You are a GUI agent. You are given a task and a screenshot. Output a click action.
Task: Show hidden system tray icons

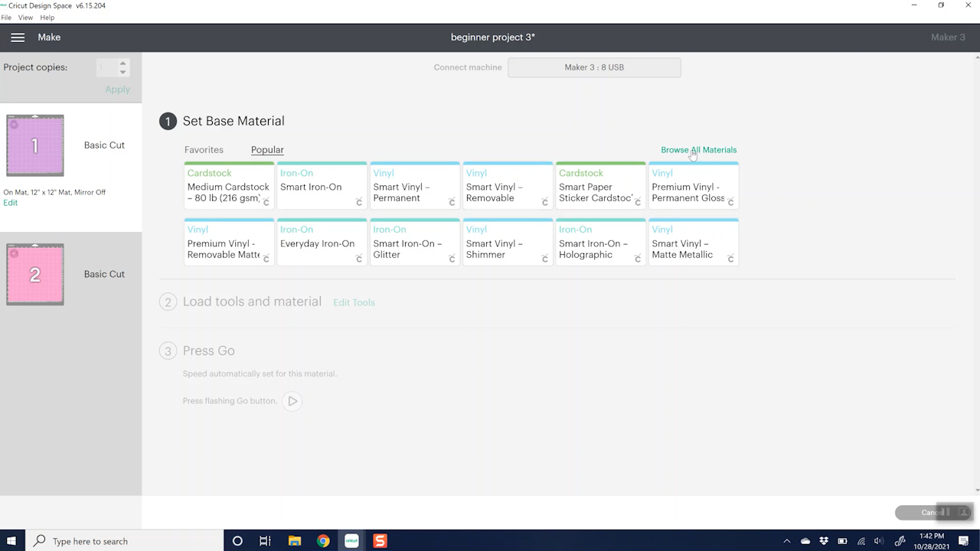[786, 541]
